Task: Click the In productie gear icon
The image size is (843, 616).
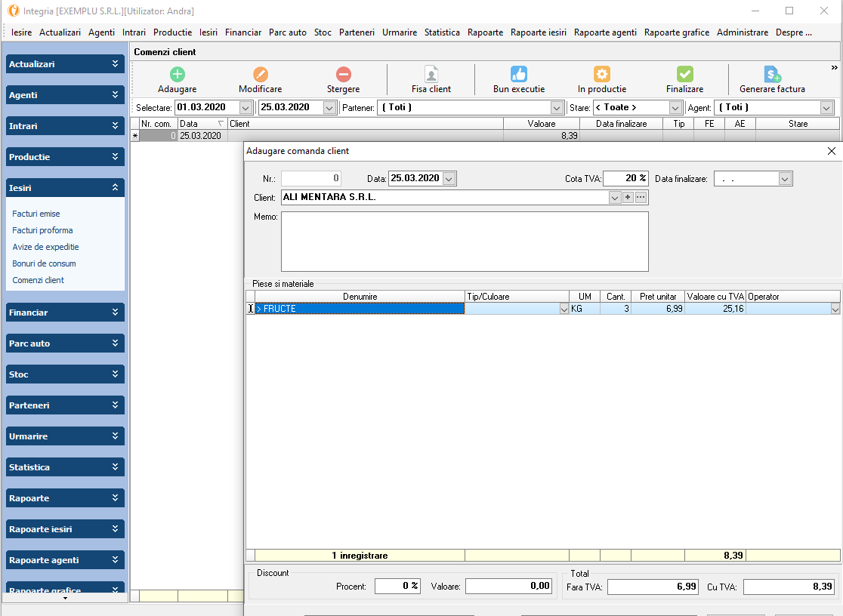Action: pyautogui.click(x=602, y=74)
